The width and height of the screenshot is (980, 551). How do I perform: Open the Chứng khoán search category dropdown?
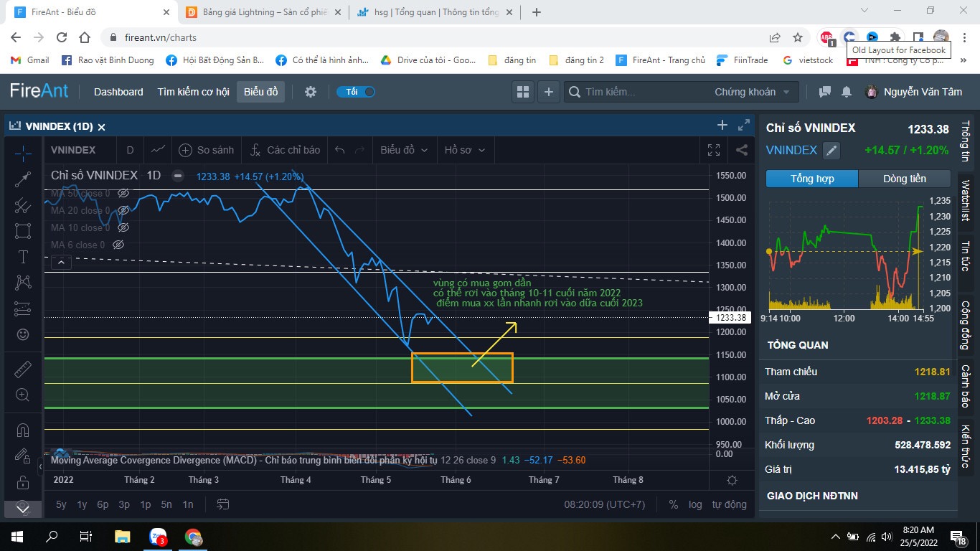tap(752, 92)
